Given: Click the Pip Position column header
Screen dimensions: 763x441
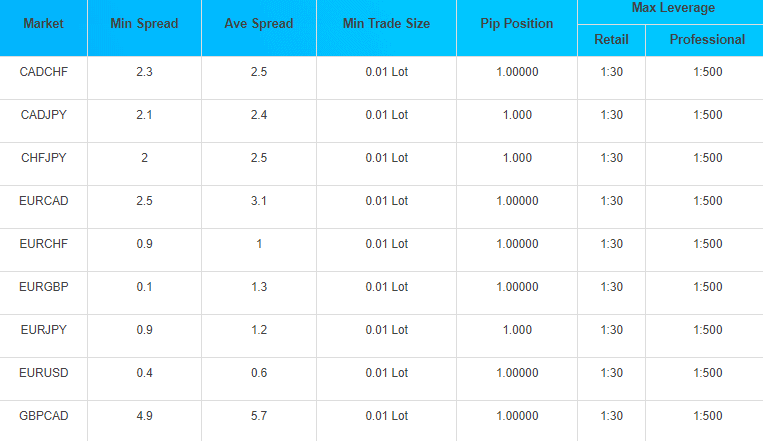Looking at the screenshot, I should [x=517, y=23].
